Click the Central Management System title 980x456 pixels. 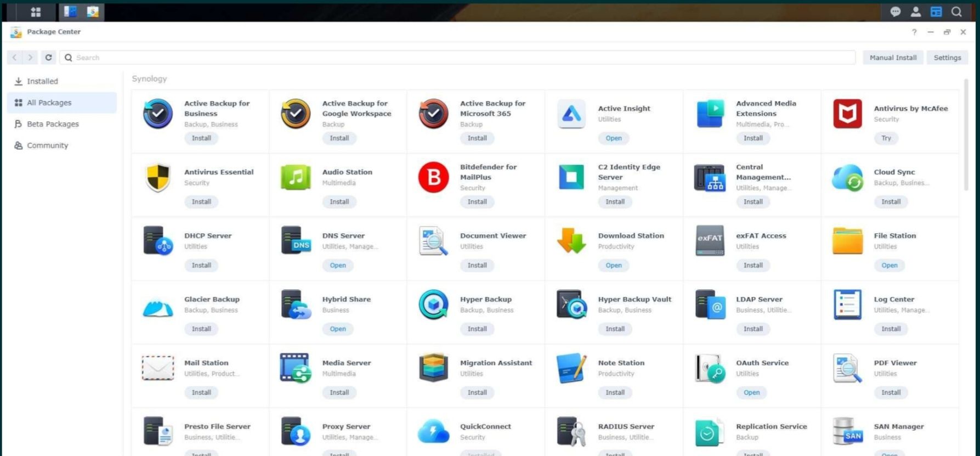763,172
